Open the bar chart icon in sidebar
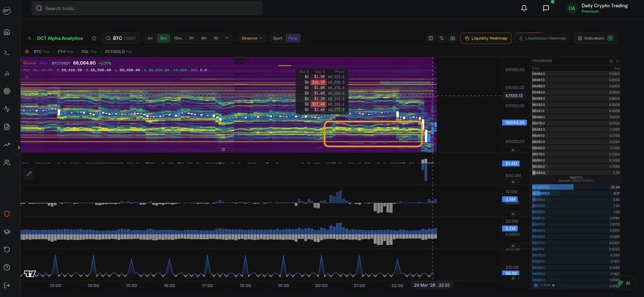Image resolution: width=644 pixels, height=297 pixels. [7, 73]
